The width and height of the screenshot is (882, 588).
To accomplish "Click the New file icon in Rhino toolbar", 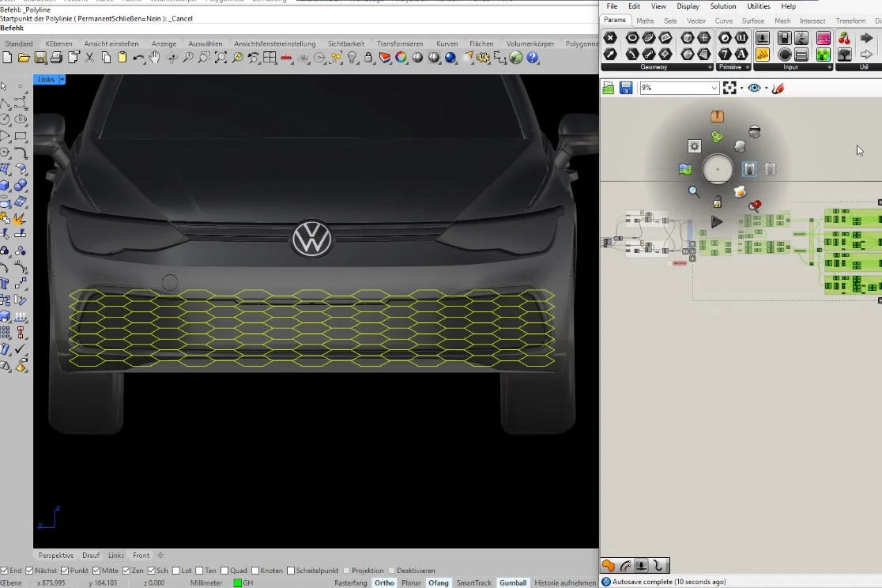I will [x=7, y=58].
